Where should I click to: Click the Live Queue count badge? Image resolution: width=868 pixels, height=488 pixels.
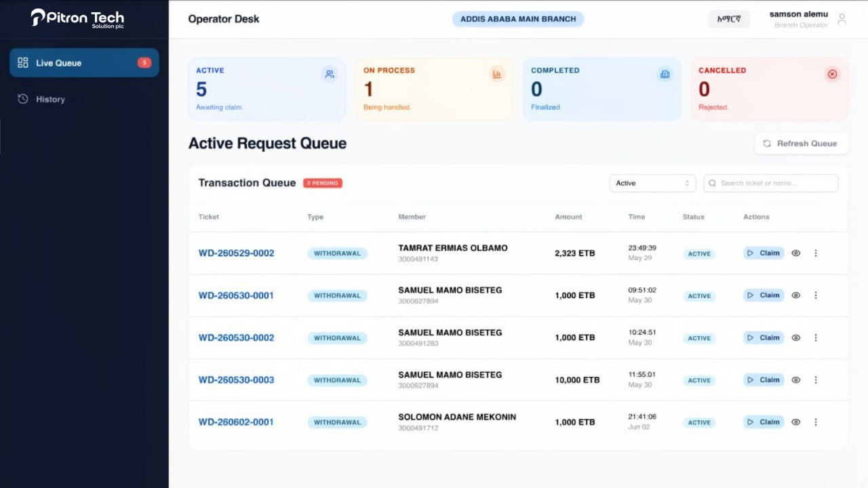click(x=144, y=62)
